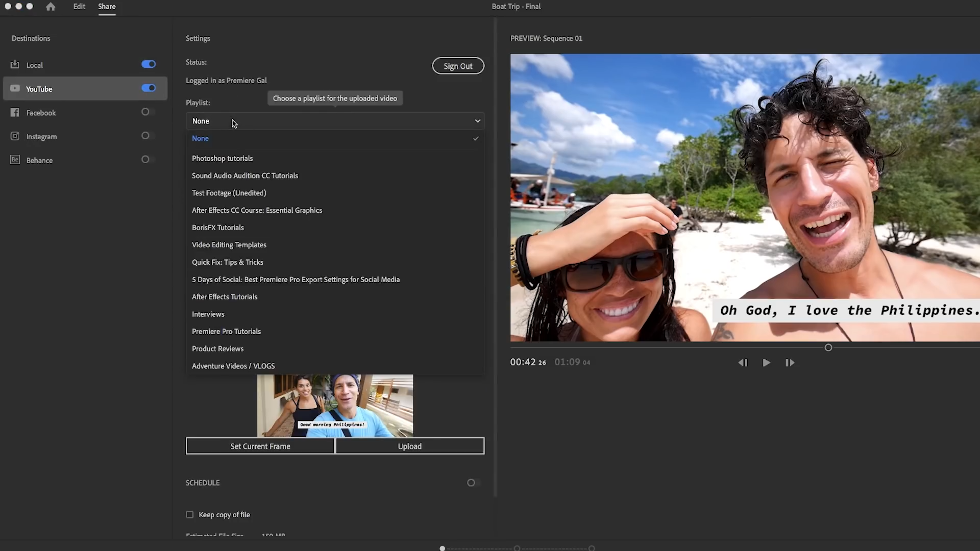Image resolution: width=980 pixels, height=551 pixels.
Task: Play the Sequence 01 preview
Action: coord(766,363)
